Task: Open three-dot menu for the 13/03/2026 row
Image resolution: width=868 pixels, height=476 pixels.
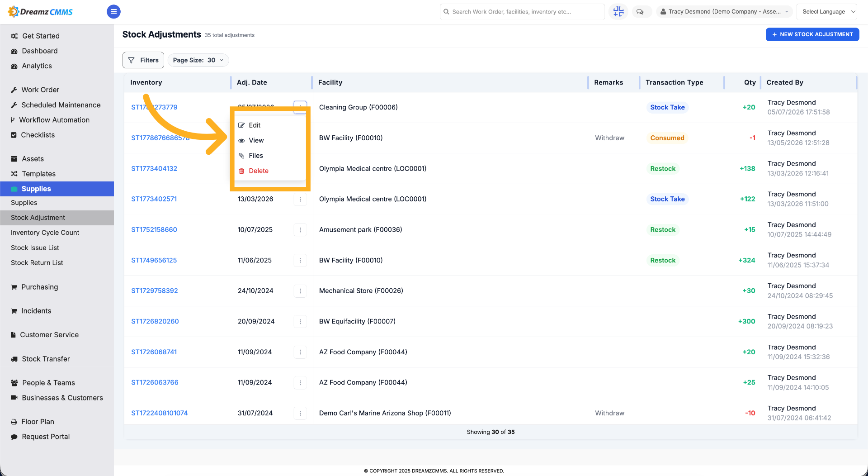Action: [300, 199]
